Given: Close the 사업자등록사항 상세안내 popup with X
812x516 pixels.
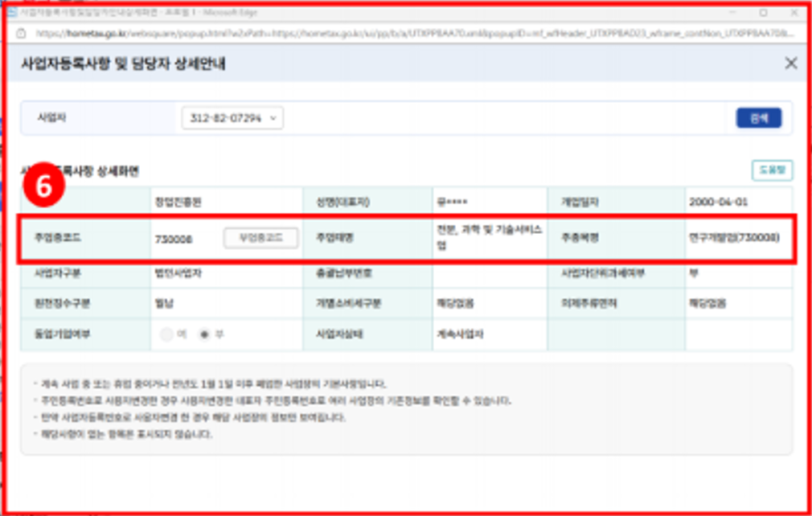Looking at the screenshot, I should (790, 63).
